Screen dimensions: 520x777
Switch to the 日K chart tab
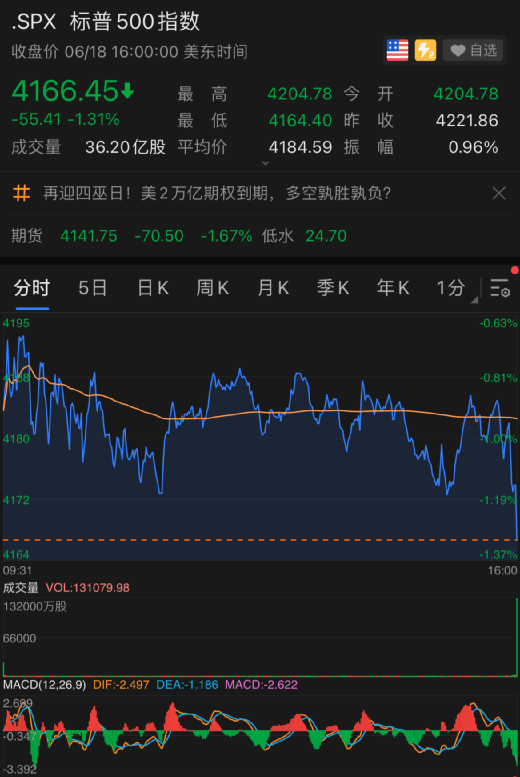tap(153, 287)
